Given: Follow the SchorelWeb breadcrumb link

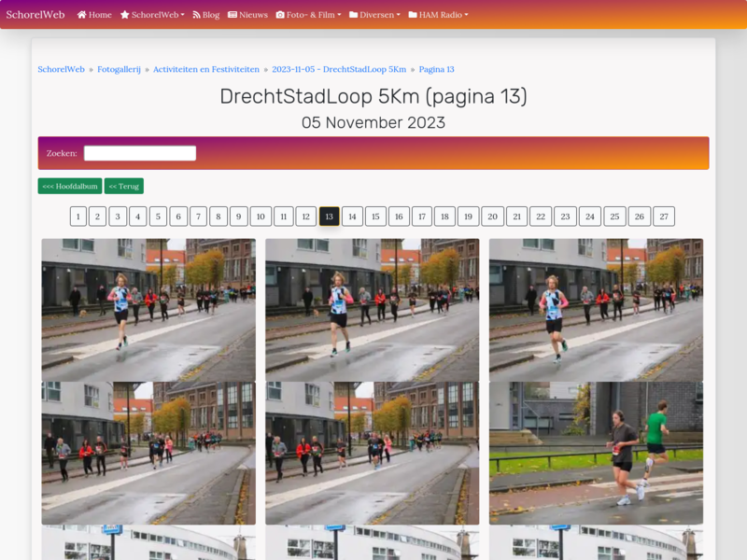Looking at the screenshot, I should click(61, 69).
